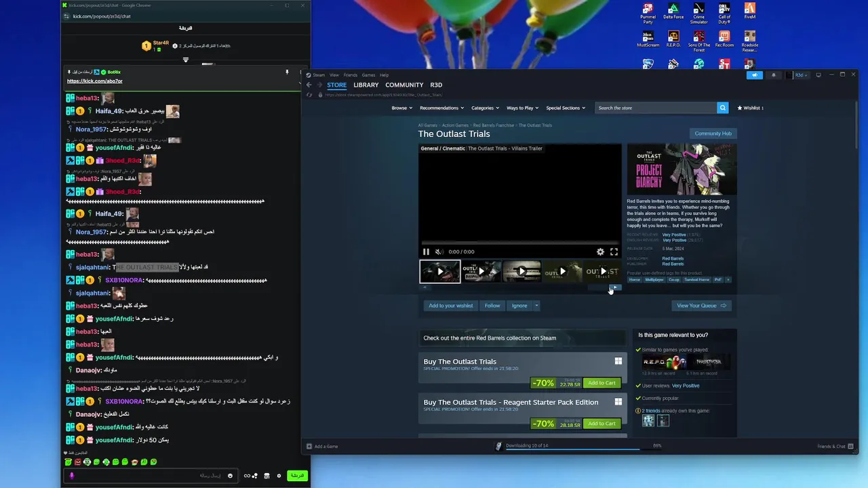Reload the Steam store page
This screenshot has height=488, width=868.
tap(309, 95)
